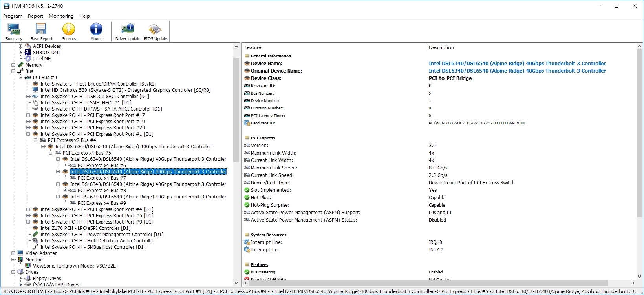Expand the (S)ATA/ATAPI Drives node
The width and height of the screenshot is (644, 295).
pyautogui.click(x=20, y=285)
